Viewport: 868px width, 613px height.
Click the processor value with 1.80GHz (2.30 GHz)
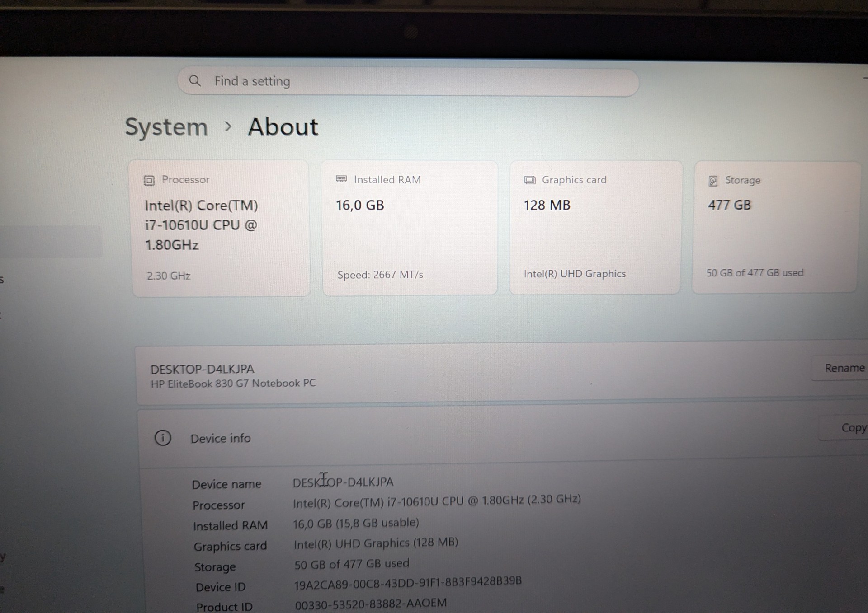pyautogui.click(x=437, y=501)
